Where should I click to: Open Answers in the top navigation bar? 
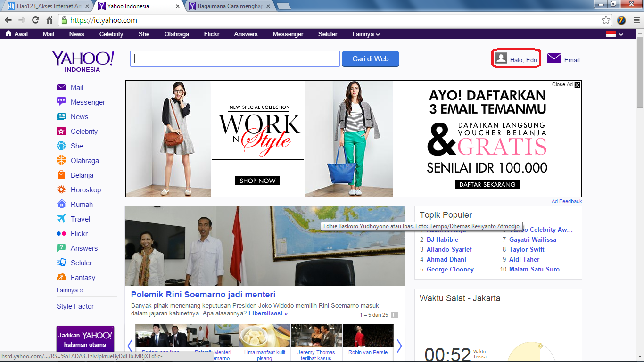tap(246, 34)
